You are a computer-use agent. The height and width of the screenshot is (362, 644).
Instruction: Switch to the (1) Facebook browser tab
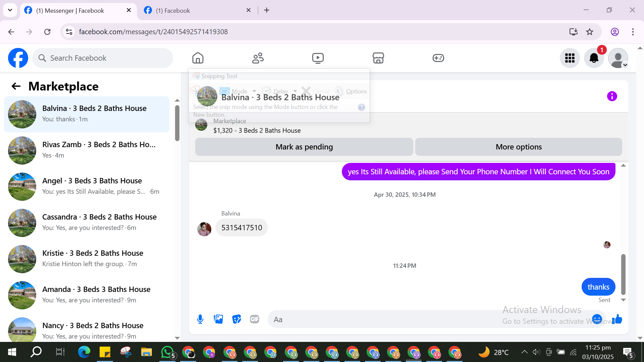198,10
